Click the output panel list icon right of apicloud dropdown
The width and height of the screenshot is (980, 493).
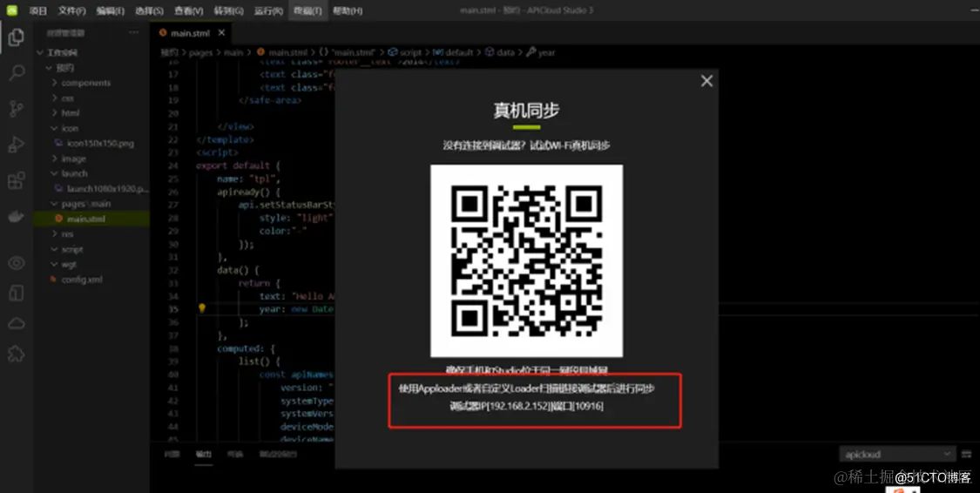pyautogui.click(x=968, y=455)
